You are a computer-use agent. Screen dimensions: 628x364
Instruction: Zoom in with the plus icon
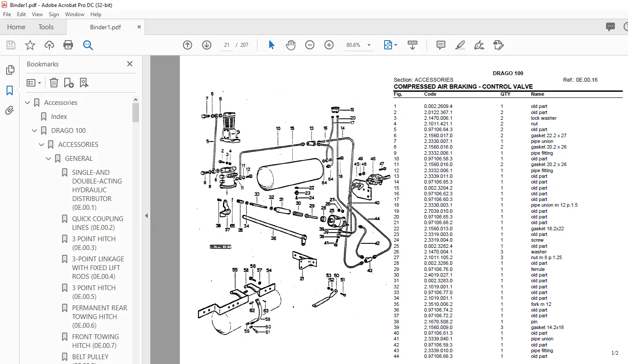point(329,45)
